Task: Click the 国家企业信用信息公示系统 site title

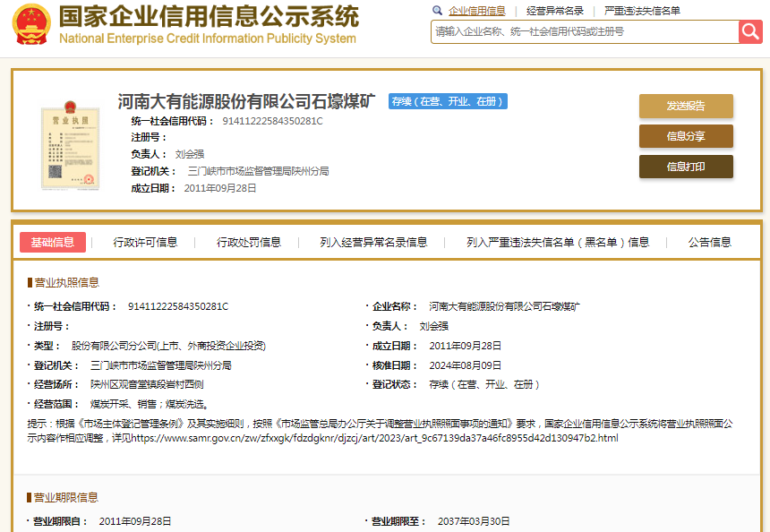Action: pos(208,17)
